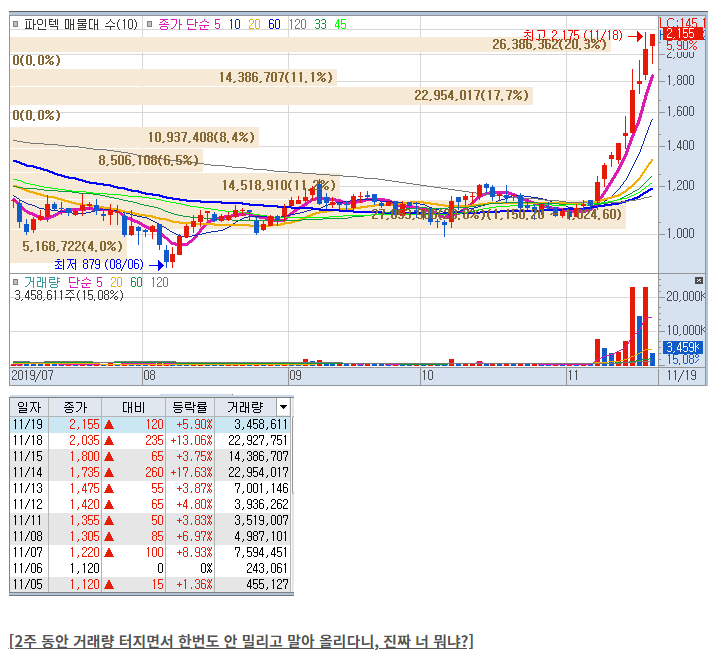Click the light green moving average period 45

tap(340, 24)
